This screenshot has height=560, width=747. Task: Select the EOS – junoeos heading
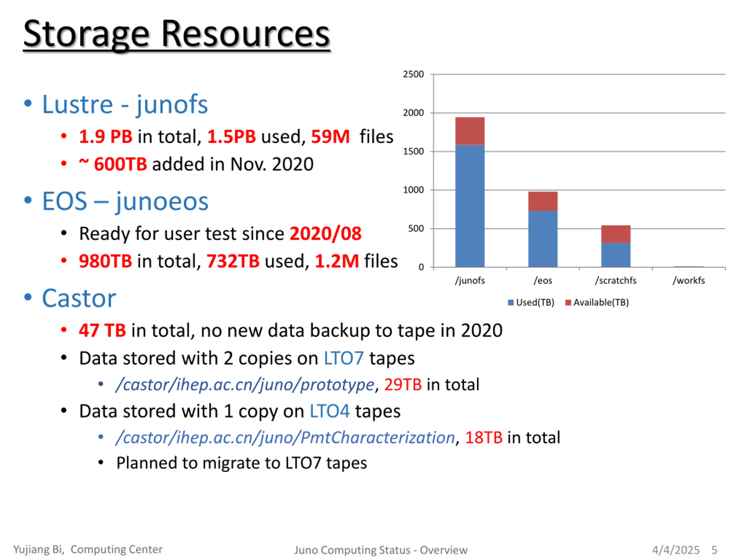pos(125,202)
